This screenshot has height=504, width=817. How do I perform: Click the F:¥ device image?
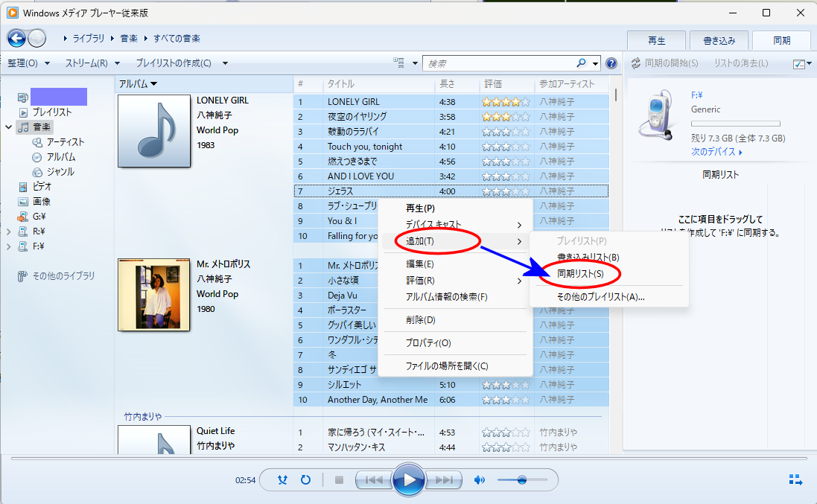click(658, 115)
